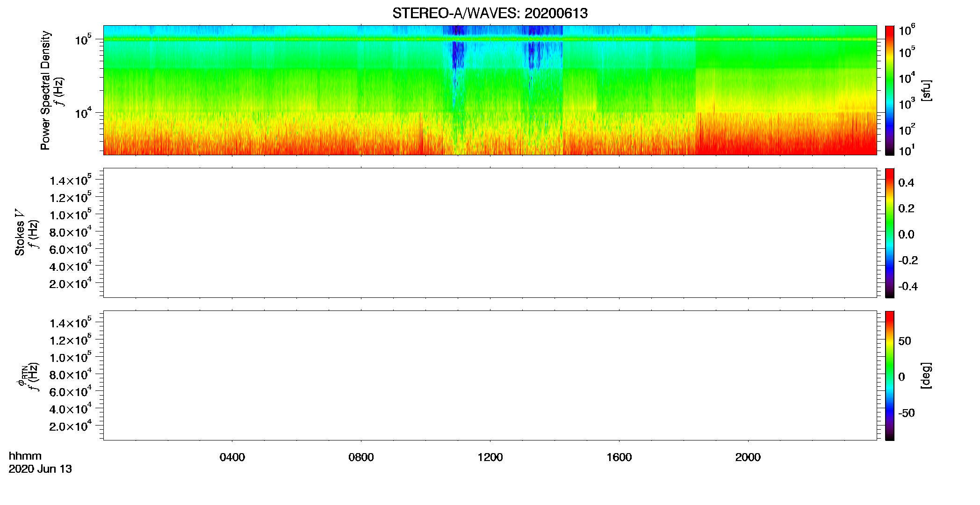Image resolution: width=980 pixels, height=505 pixels.
Task: Click the hhmm axis unit label
Action: point(25,456)
